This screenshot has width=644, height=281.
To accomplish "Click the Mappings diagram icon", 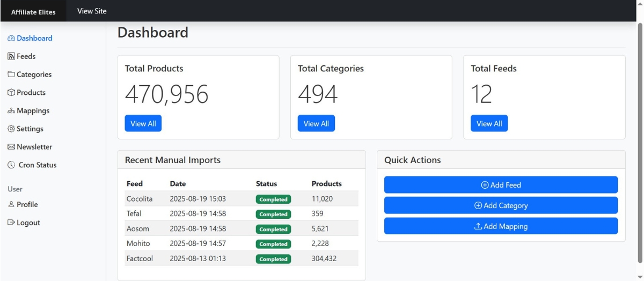I will click(11, 111).
